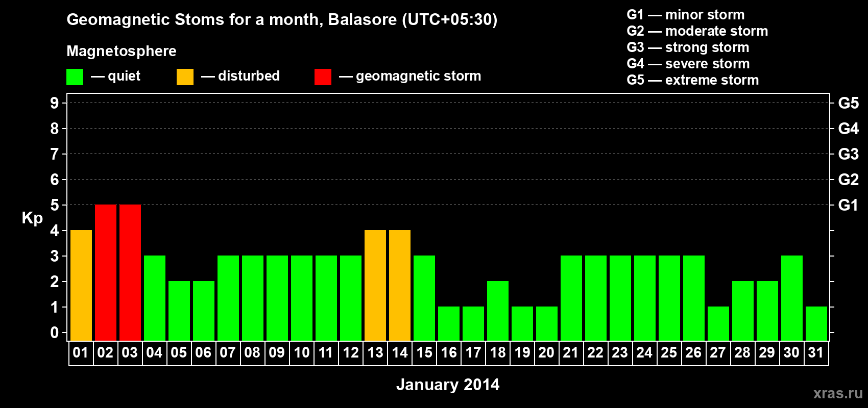Click the day 15 date label
Viewport: 868px width, 408px height.
[424, 353]
